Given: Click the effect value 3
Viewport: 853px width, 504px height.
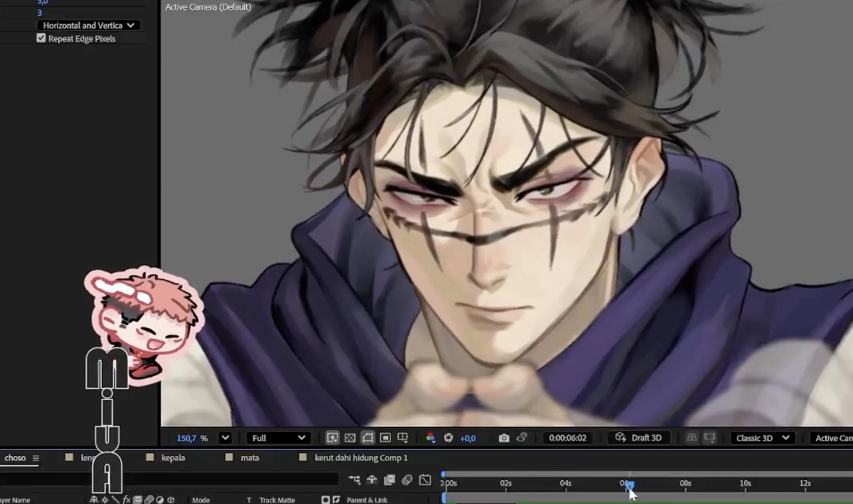Looking at the screenshot, I should 39,13.
